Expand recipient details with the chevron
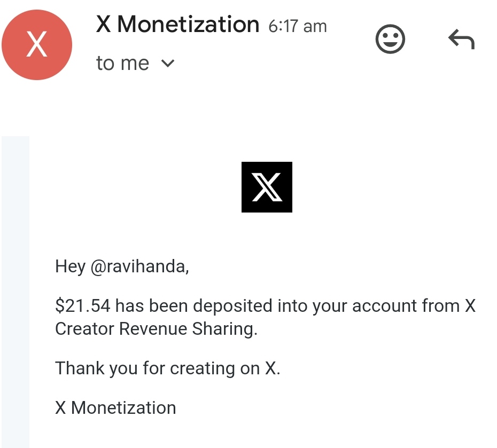This screenshot has width=497, height=448. coord(168,64)
